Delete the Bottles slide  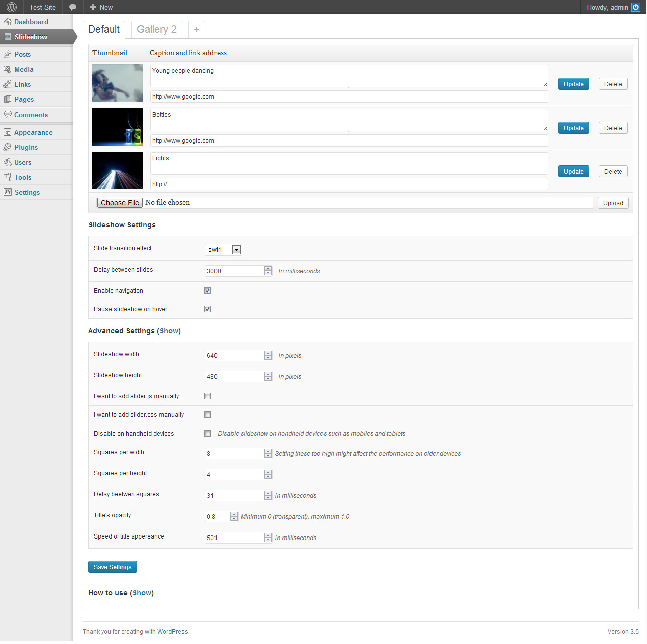click(613, 128)
